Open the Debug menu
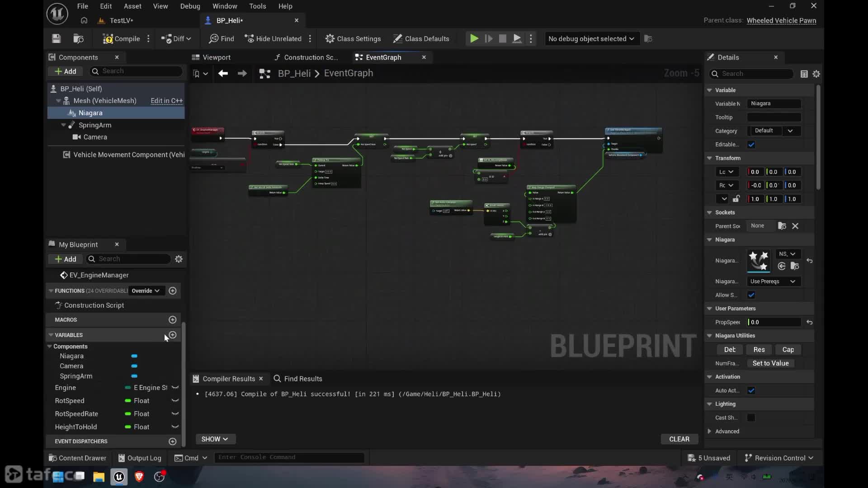The image size is (868, 488). pos(190,6)
